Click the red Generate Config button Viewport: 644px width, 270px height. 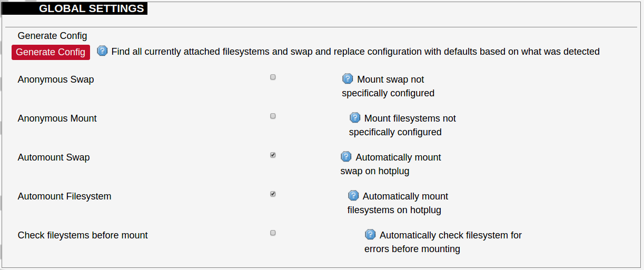(51, 52)
